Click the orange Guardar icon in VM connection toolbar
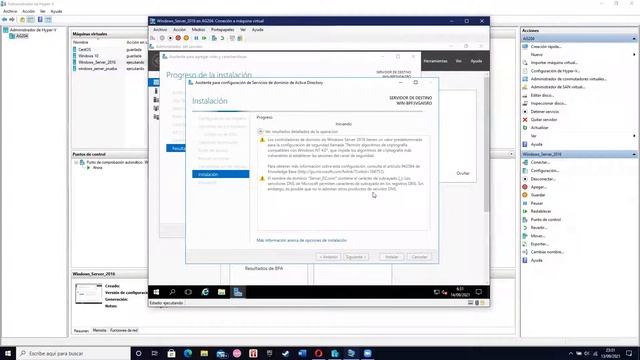The height and width of the screenshot is (360, 640). tap(186, 38)
